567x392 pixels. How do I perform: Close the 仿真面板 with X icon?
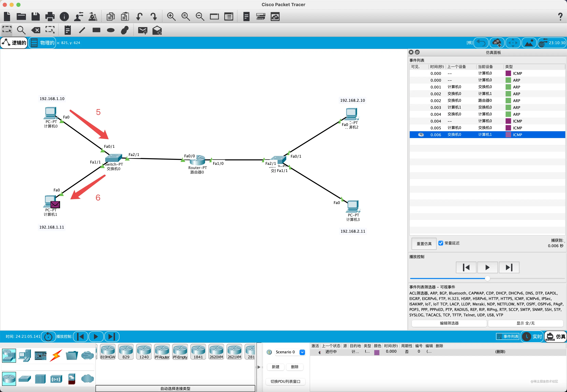[x=411, y=52]
